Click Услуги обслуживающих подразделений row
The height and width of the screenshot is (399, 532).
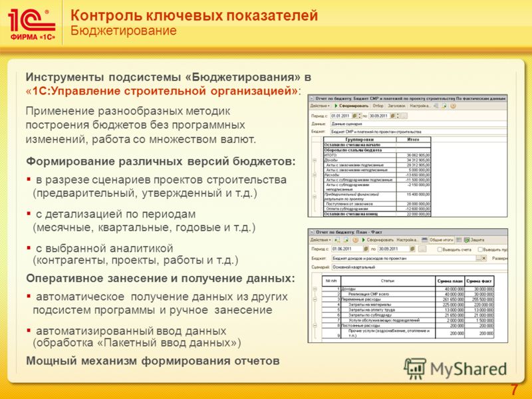(408, 321)
